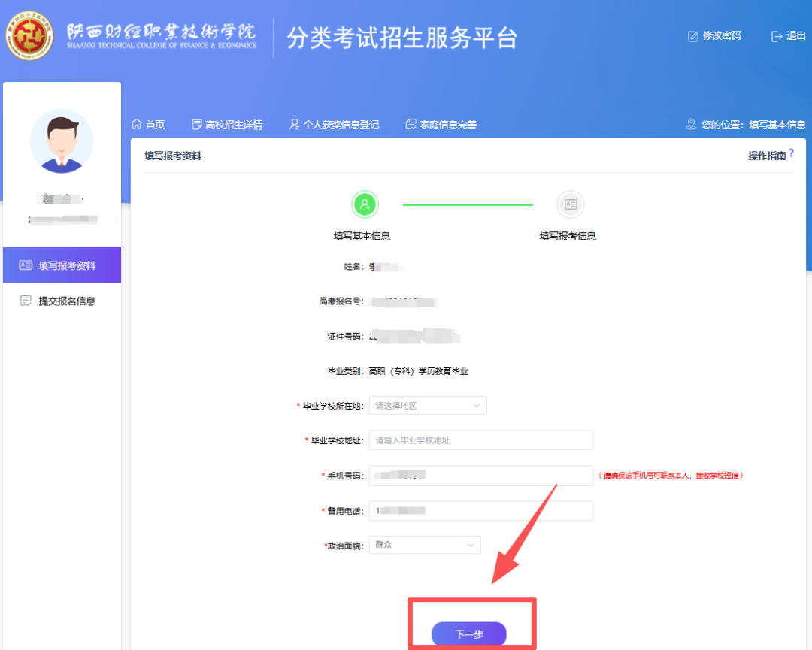The width and height of the screenshot is (812, 650).
Task: Click the college logo emblem
Action: [x=29, y=35]
